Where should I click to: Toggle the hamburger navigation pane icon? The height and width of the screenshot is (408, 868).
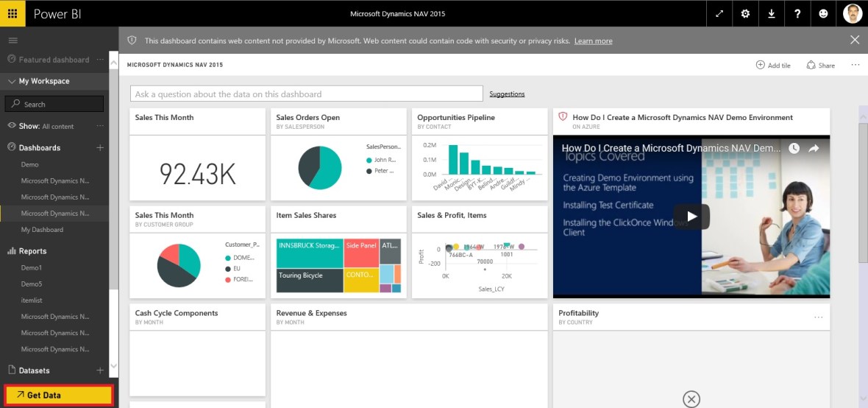tap(13, 40)
